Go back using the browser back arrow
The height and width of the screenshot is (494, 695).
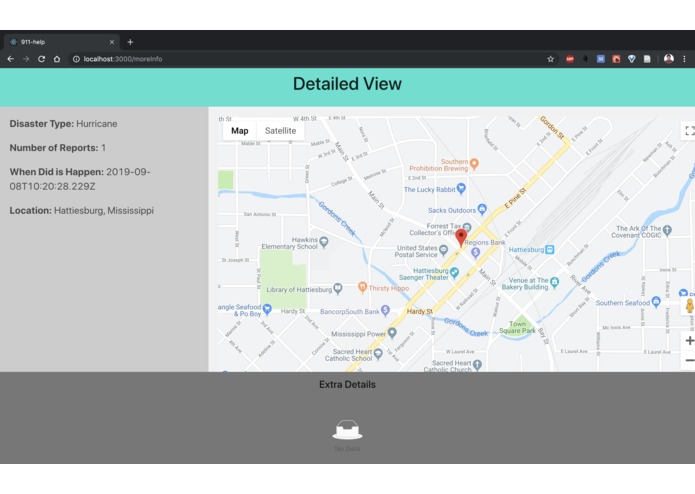pyautogui.click(x=11, y=59)
